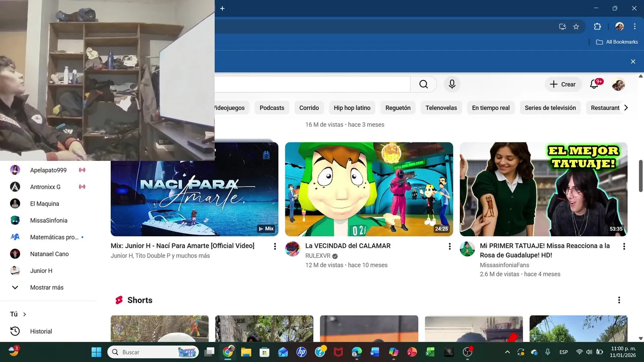
Task: Open the Matemáticas pro subscription
Action: point(48,237)
